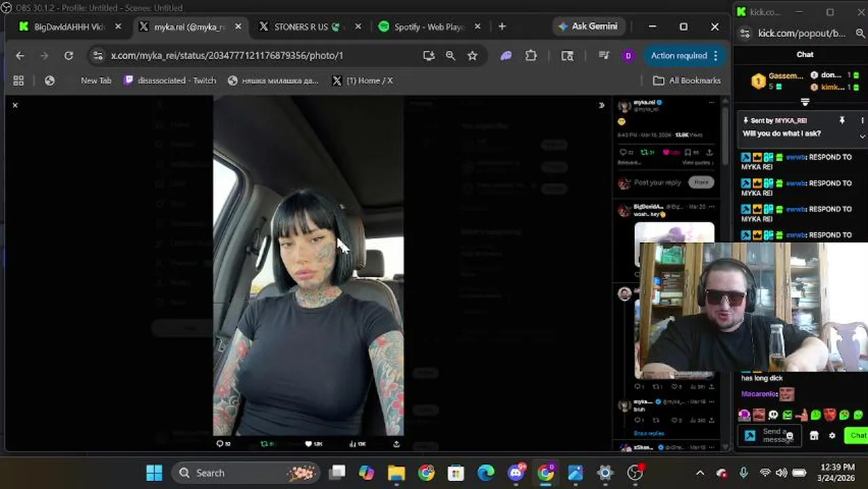
Task: Open Copilot from the taskbar
Action: (366, 473)
